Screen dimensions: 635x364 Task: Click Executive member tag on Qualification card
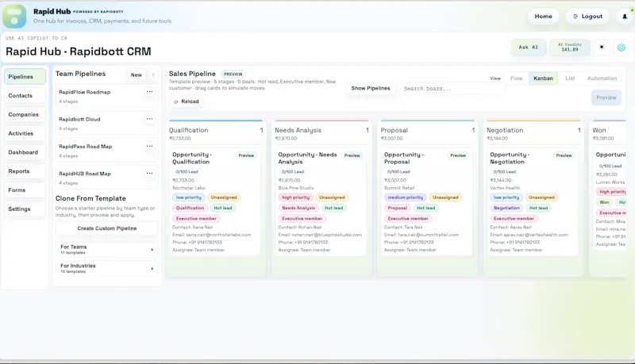click(196, 218)
